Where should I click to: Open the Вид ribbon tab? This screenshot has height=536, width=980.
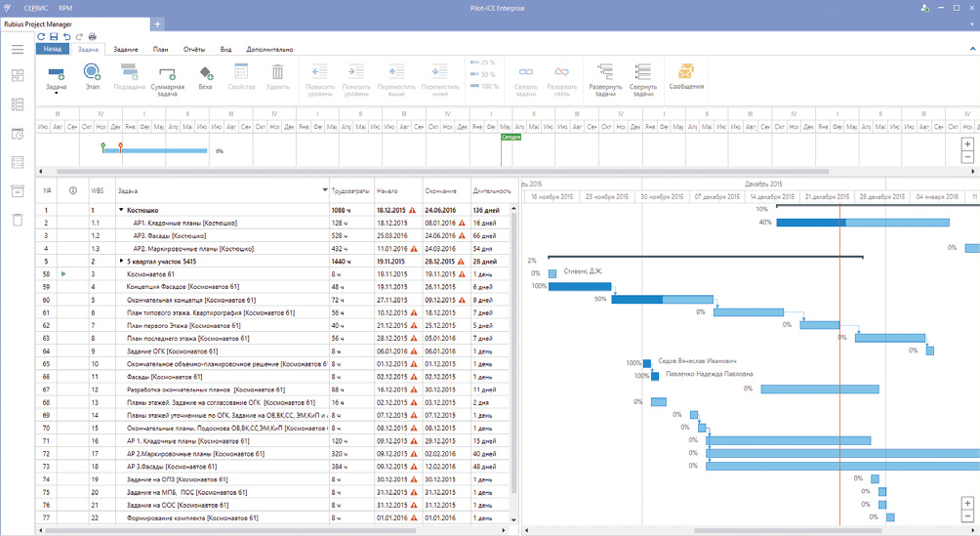(x=225, y=50)
